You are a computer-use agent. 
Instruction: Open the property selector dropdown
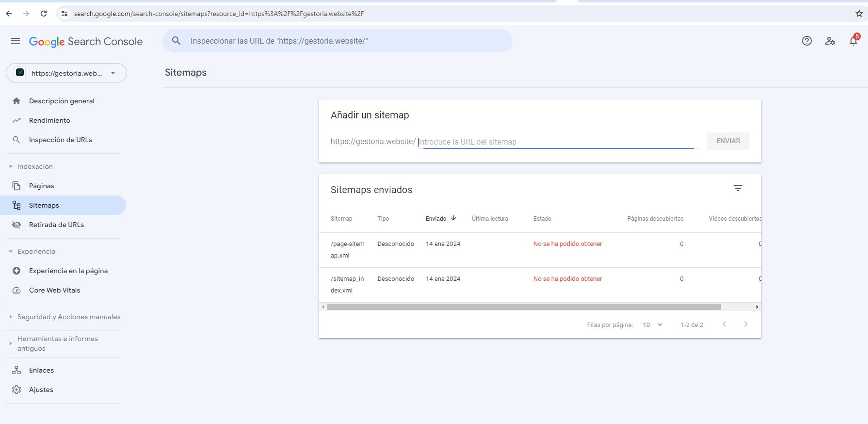coord(66,73)
